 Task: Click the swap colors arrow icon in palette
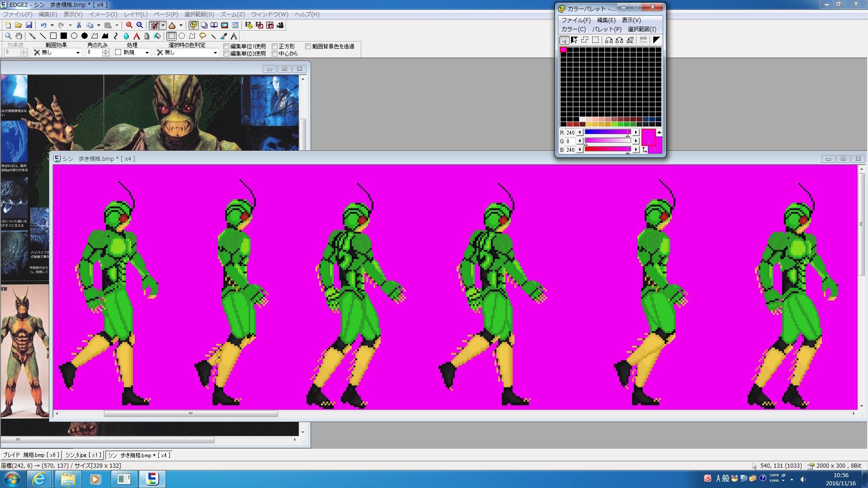[645, 150]
